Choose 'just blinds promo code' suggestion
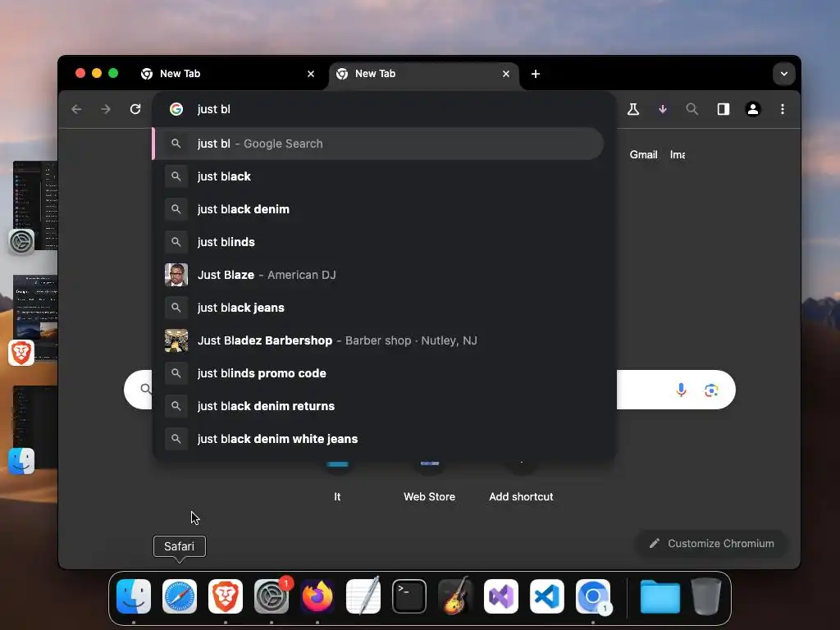The height and width of the screenshot is (630, 840). pyautogui.click(x=378, y=373)
